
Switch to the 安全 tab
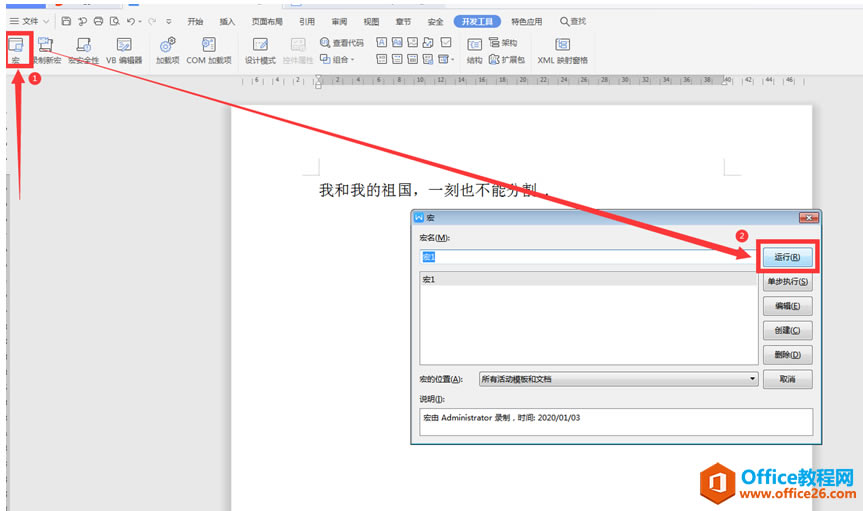(x=435, y=21)
